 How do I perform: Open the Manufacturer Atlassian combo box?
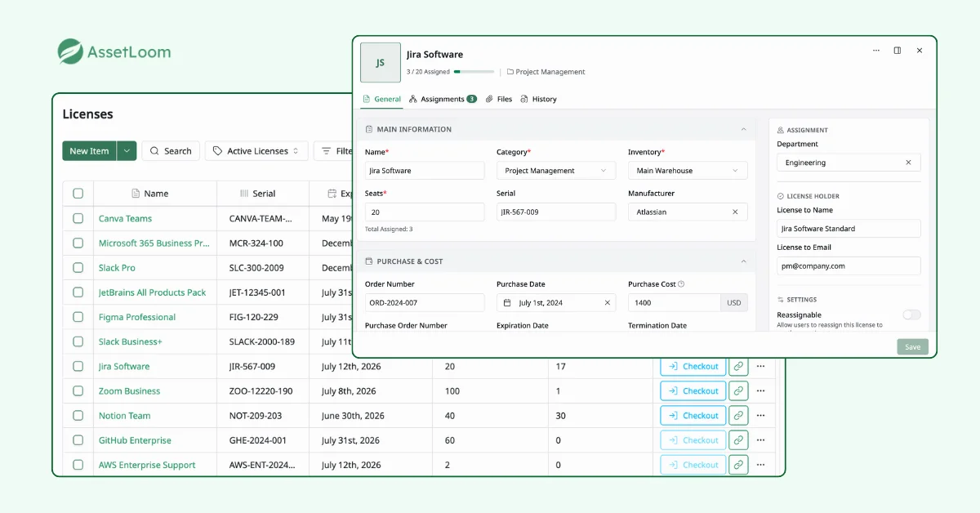click(688, 212)
